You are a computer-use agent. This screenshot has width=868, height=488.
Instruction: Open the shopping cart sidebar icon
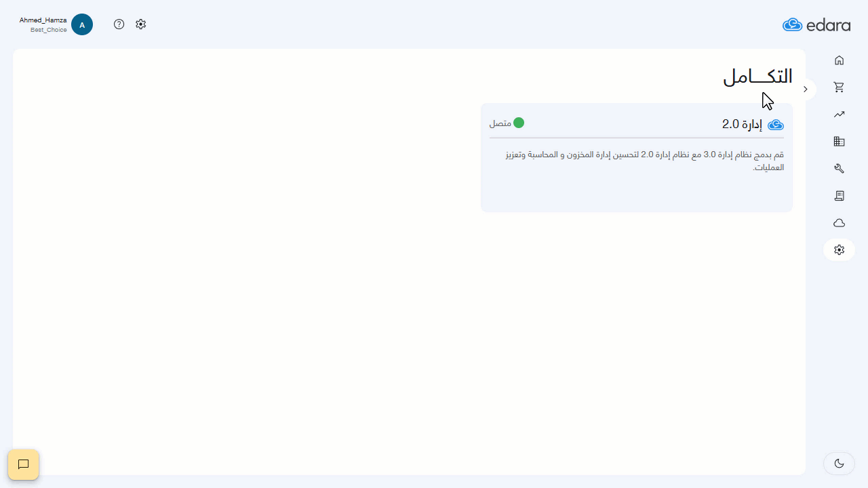coord(839,87)
